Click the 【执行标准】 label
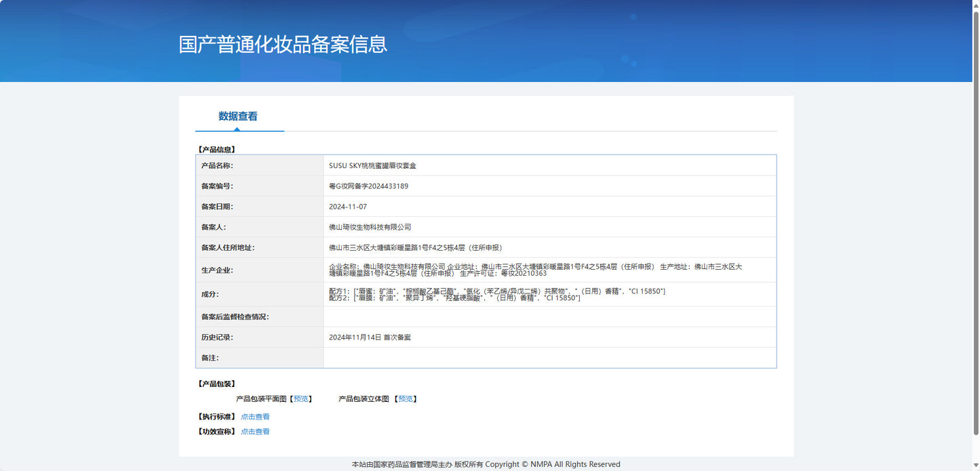The width and height of the screenshot is (980, 471). point(216,417)
